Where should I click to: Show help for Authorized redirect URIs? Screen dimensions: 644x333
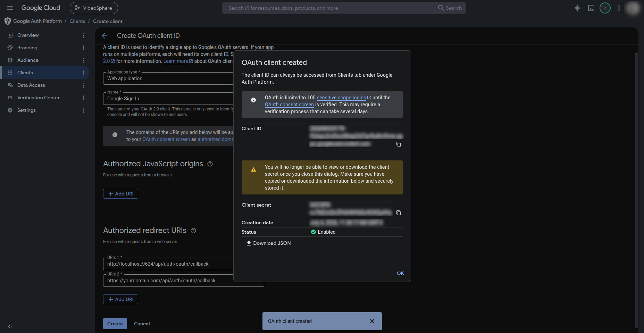click(x=193, y=231)
